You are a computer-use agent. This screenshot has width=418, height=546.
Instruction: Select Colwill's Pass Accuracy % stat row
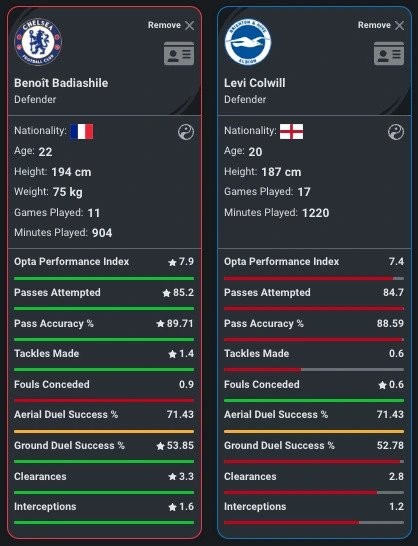314,330
